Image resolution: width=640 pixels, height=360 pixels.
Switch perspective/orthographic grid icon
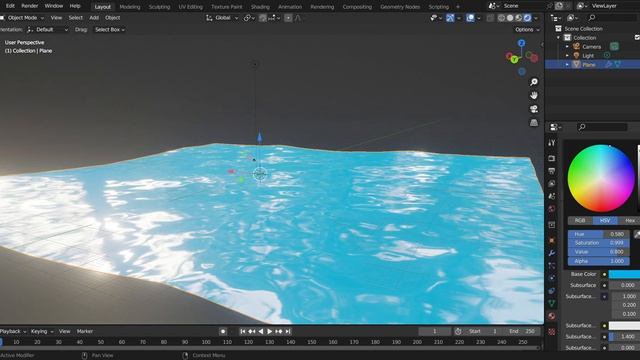pos(533,122)
